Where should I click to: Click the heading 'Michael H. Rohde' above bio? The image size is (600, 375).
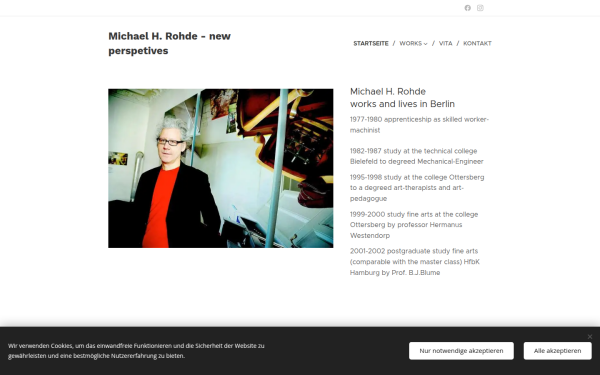click(x=388, y=92)
